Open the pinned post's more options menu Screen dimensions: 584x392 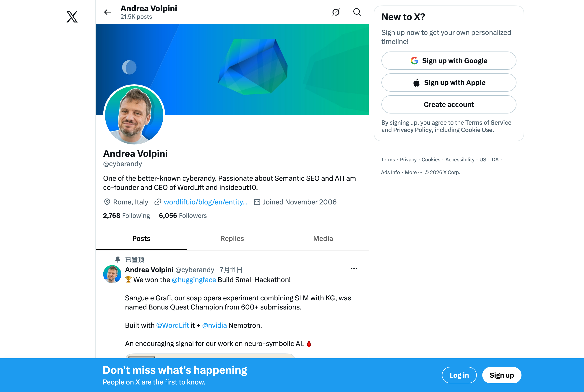tap(354, 269)
